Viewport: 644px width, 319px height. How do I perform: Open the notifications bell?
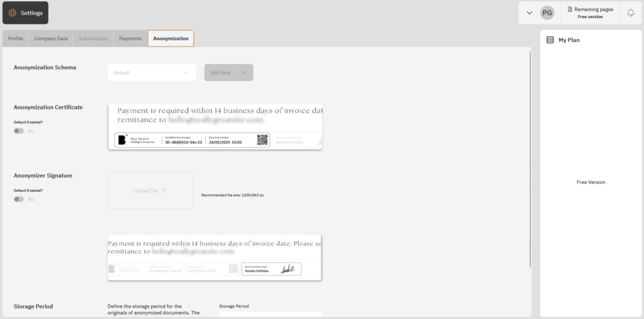point(631,13)
